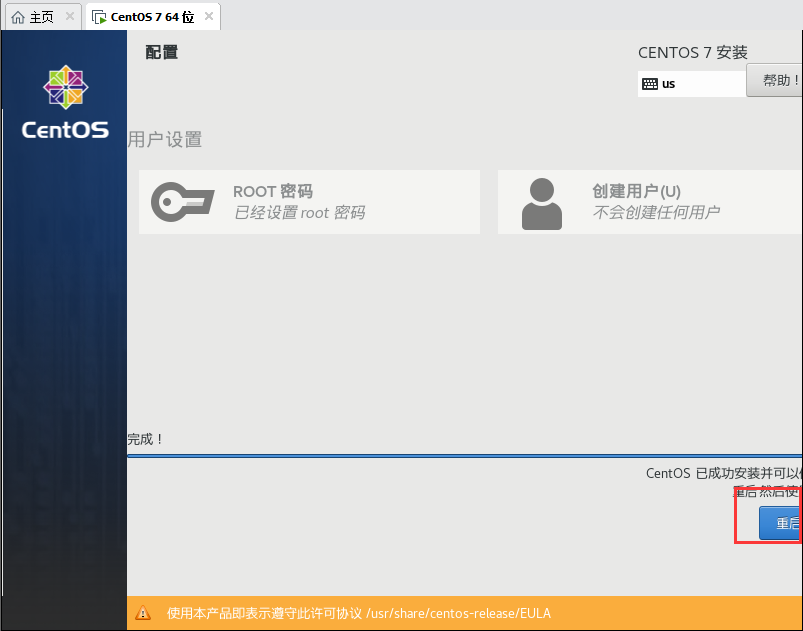Open the 主页 home tab
The image size is (803, 631).
[x=42, y=17]
